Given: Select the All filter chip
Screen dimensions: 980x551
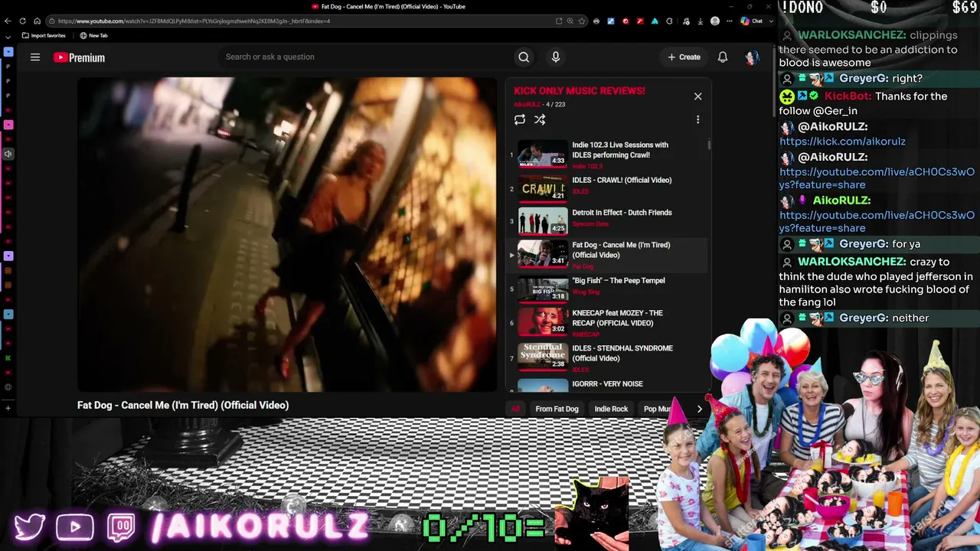Looking at the screenshot, I should point(515,409).
